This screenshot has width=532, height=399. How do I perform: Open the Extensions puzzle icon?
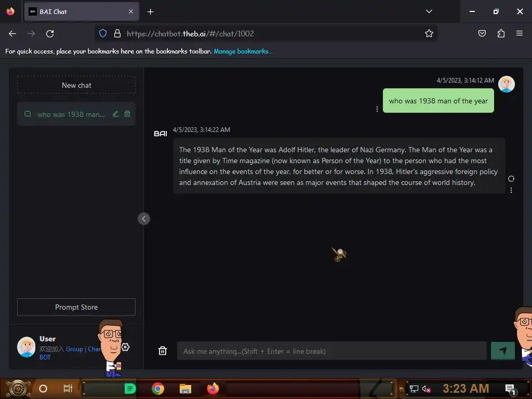click(501, 33)
